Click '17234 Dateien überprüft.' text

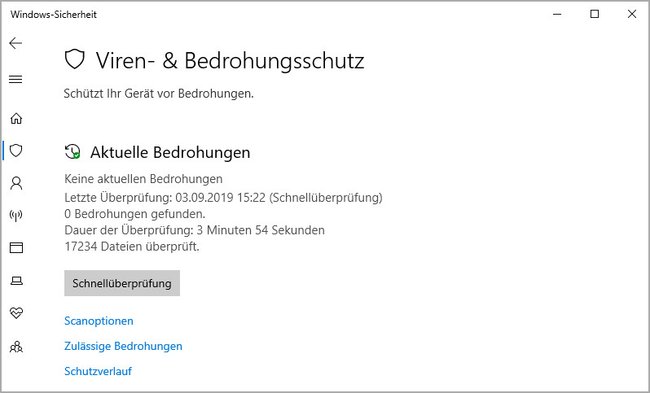click(x=132, y=247)
